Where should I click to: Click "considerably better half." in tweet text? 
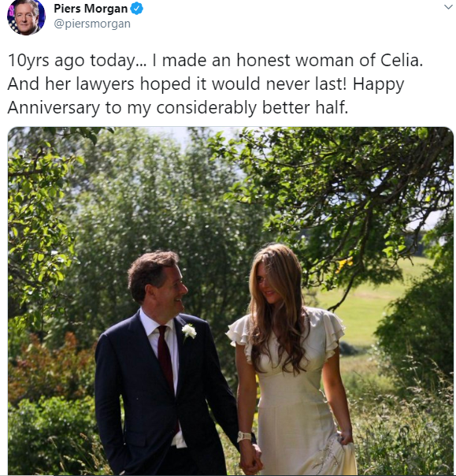tap(252, 108)
